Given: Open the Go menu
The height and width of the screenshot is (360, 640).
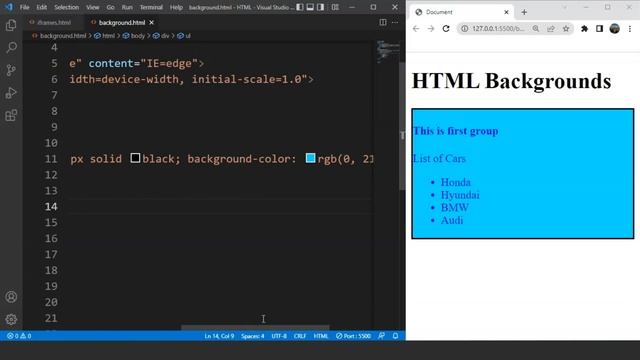Looking at the screenshot, I should tap(110, 7).
